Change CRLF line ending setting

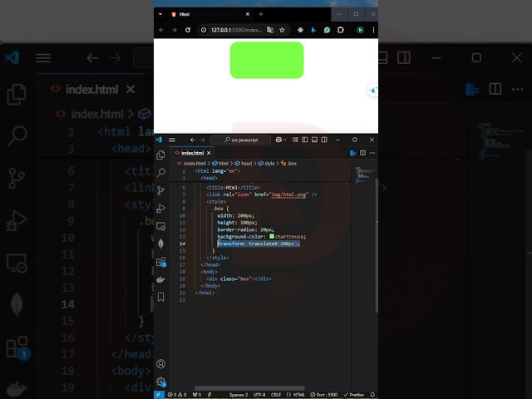pos(276,395)
